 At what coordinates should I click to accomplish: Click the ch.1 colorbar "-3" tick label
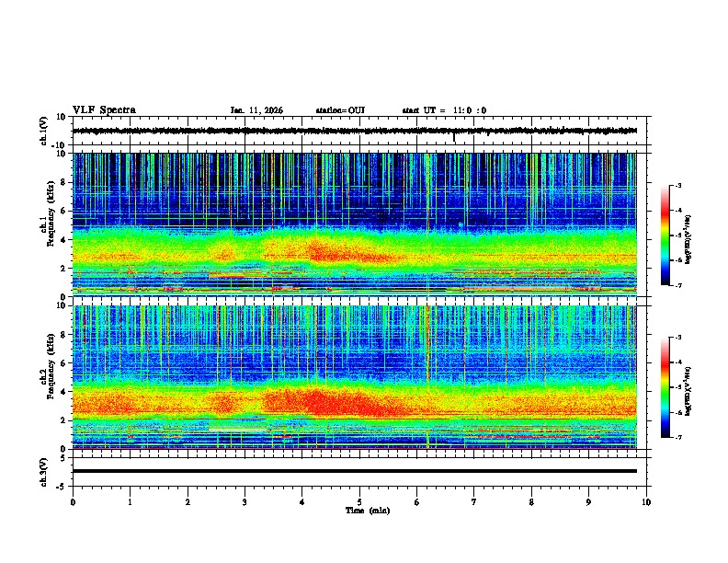tap(677, 185)
